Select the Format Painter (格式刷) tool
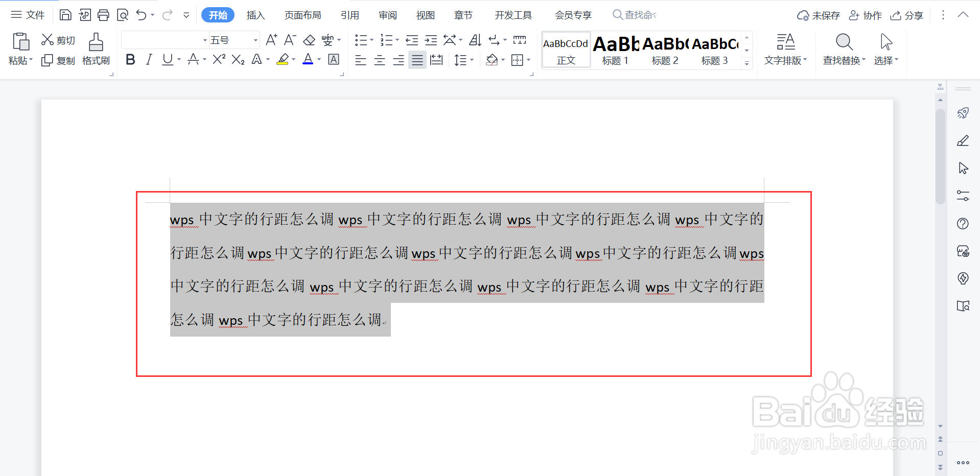 (96, 50)
